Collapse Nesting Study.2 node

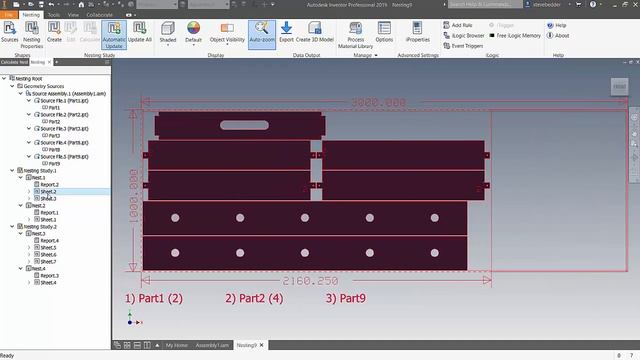(x=12, y=227)
